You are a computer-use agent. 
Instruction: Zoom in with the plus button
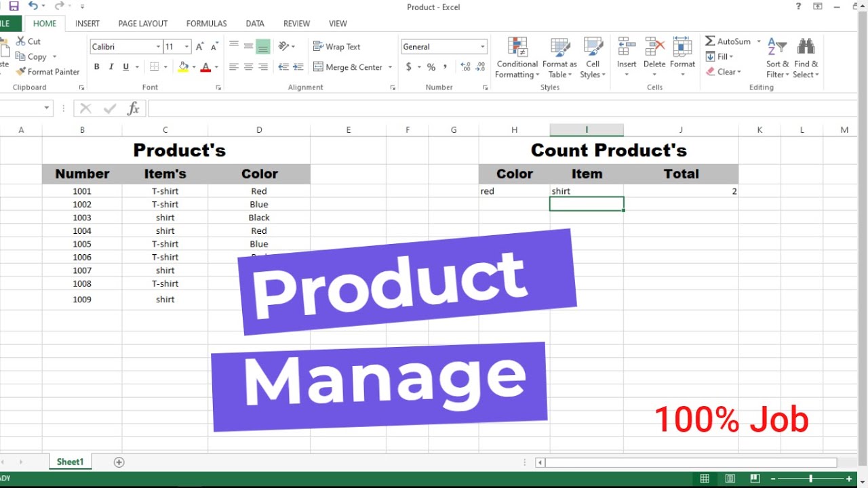(x=848, y=479)
